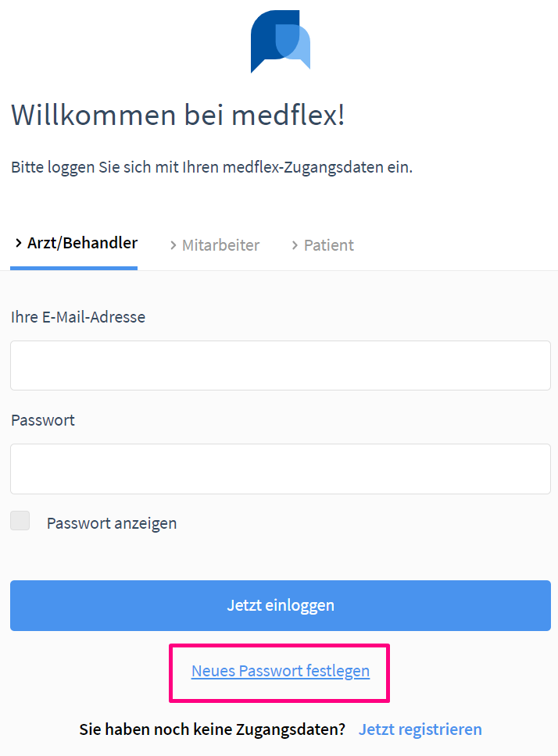The image size is (558, 756).
Task: Focus the Ihre E-Mail-Adresse input field
Action: point(281,366)
